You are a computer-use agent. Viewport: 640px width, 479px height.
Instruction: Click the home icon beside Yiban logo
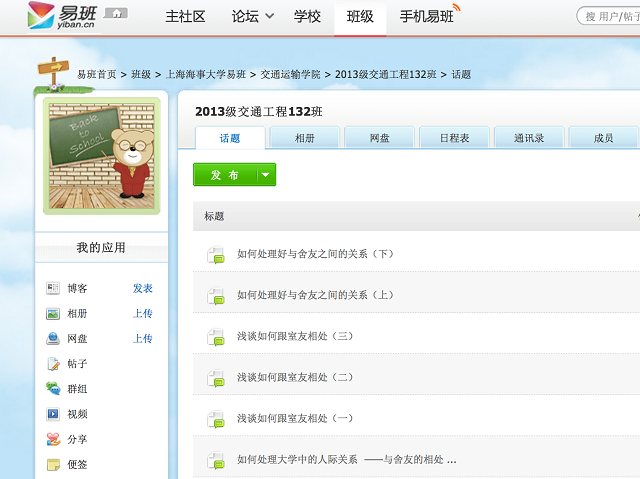click(x=116, y=14)
